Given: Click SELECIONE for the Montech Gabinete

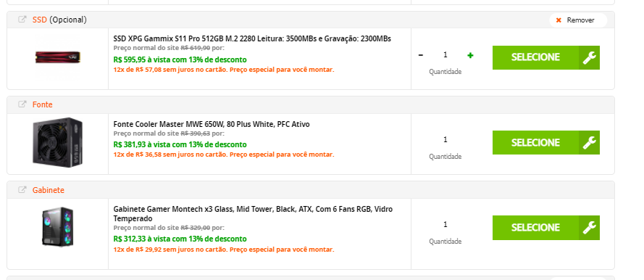Looking at the screenshot, I should 535,228.
